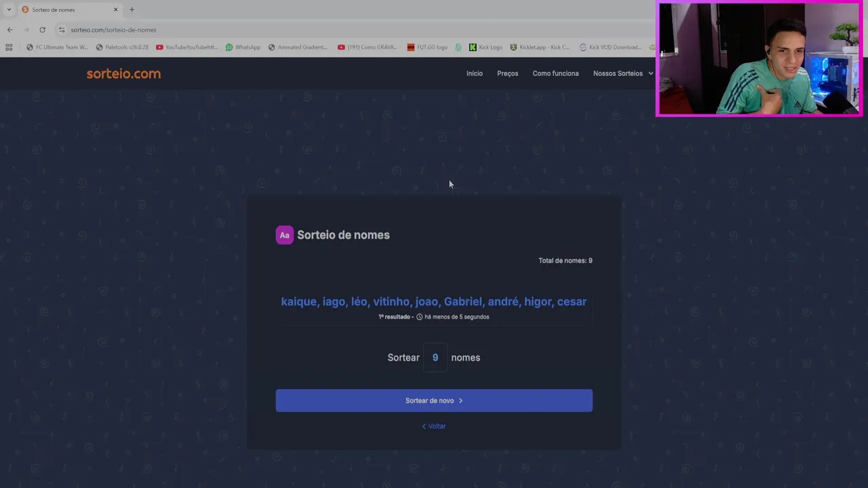Open FC Ultimate Team bookmark
This screenshot has height=488, width=868.
(58, 47)
